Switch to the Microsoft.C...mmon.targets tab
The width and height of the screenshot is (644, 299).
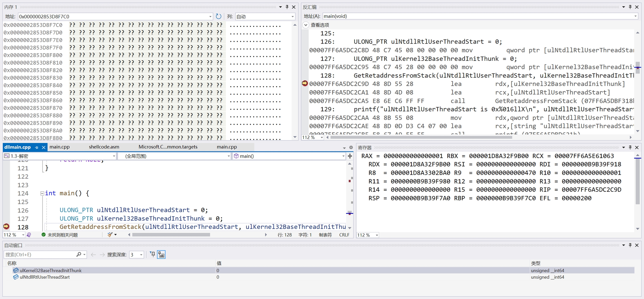click(168, 147)
